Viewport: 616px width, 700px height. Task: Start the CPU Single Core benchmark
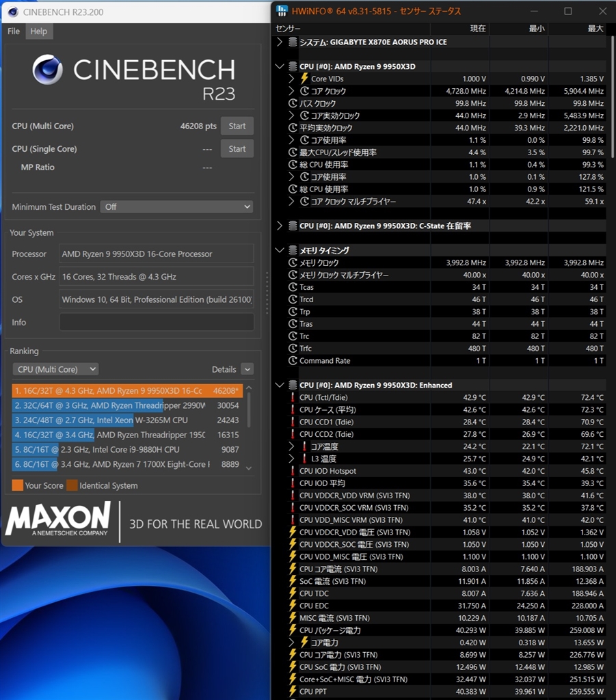tap(237, 148)
